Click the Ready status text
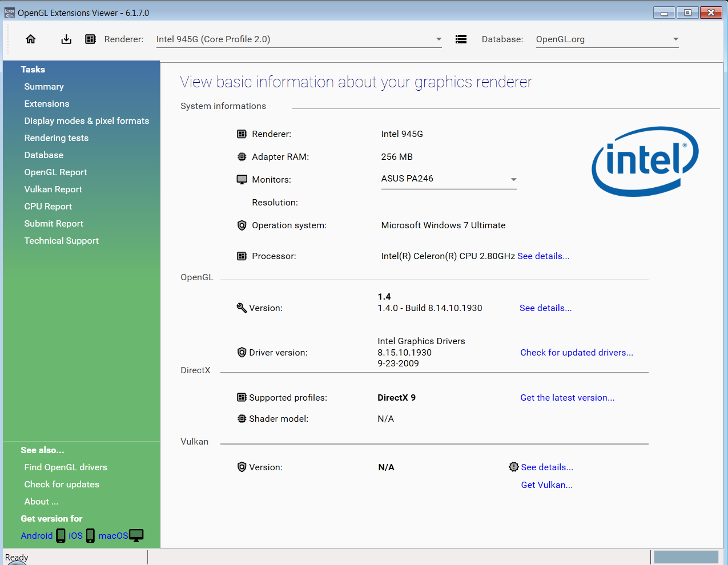 [x=17, y=558]
